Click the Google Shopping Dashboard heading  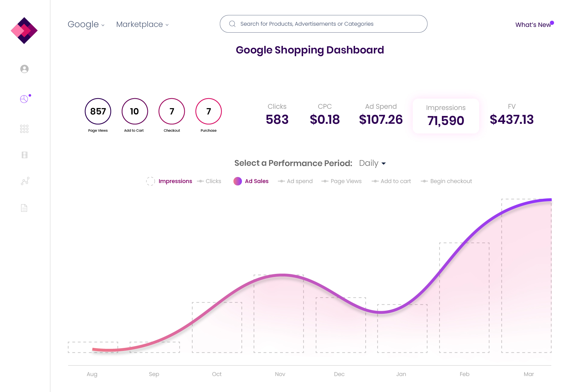[310, 50]
